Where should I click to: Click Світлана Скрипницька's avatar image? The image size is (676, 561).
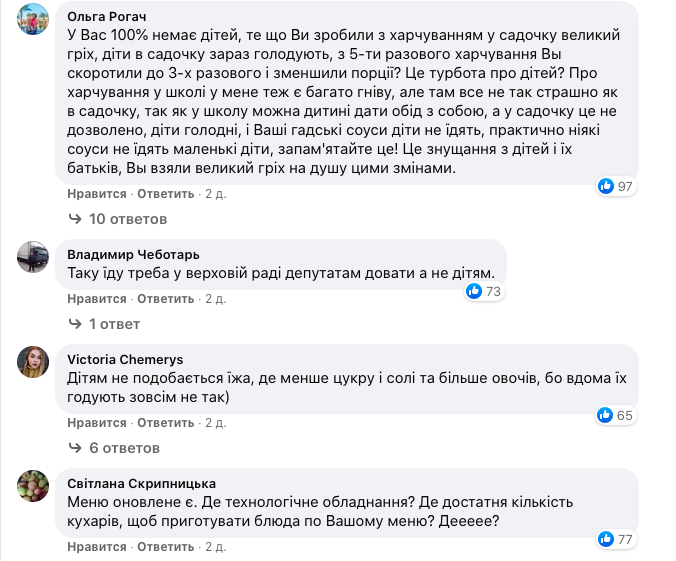point(35,487)
